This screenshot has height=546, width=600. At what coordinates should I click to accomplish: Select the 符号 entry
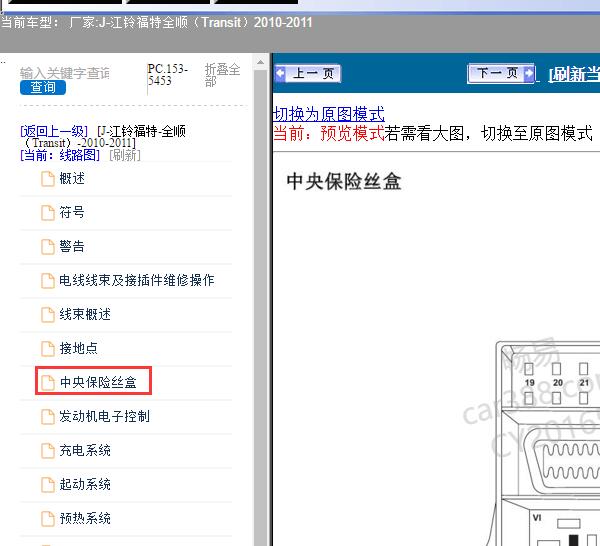pos(72,212)
